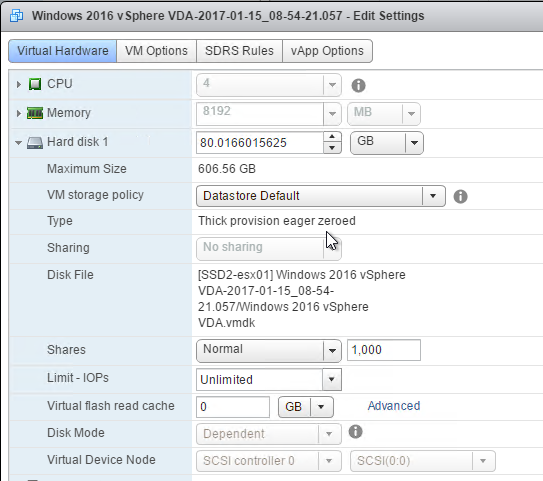543x481 pixels.
Task: Open the SDRS Rules tab
Action: coord(239,51)
